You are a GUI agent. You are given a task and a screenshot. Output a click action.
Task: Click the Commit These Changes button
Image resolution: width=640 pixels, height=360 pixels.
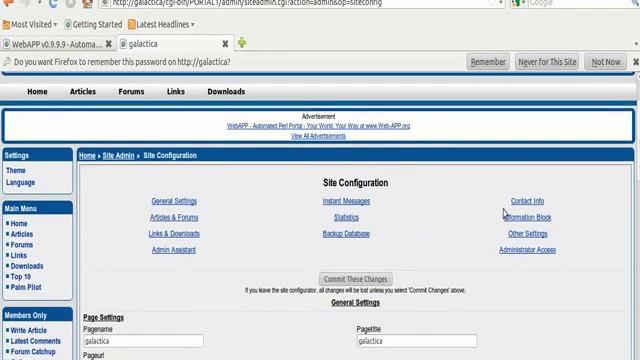(x=356, y=279)
